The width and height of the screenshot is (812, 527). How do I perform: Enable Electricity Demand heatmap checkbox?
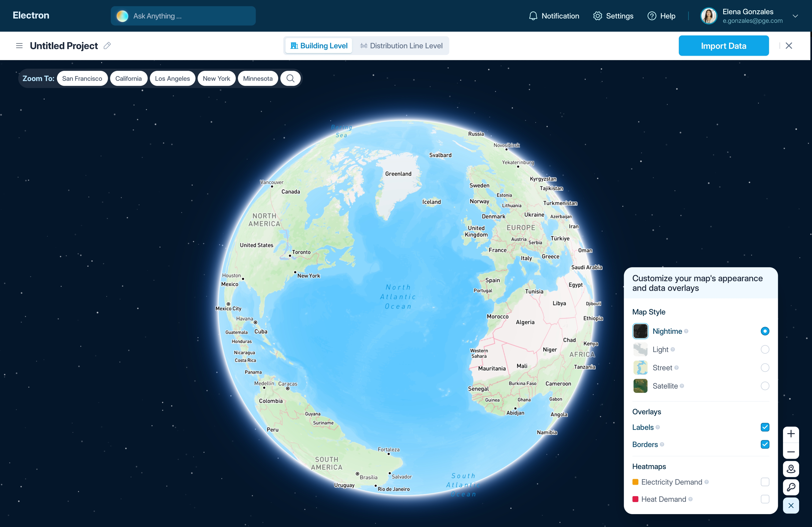point(765,482)
